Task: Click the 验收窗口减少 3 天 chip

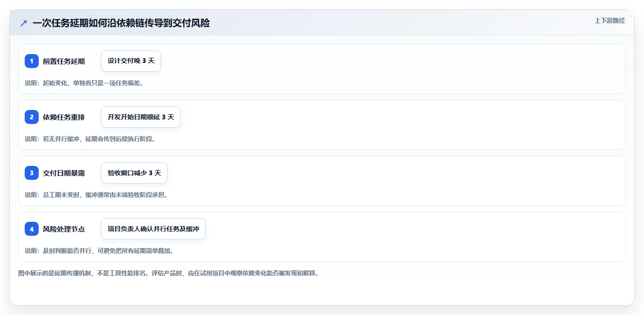Action: [x=134, y=173]
